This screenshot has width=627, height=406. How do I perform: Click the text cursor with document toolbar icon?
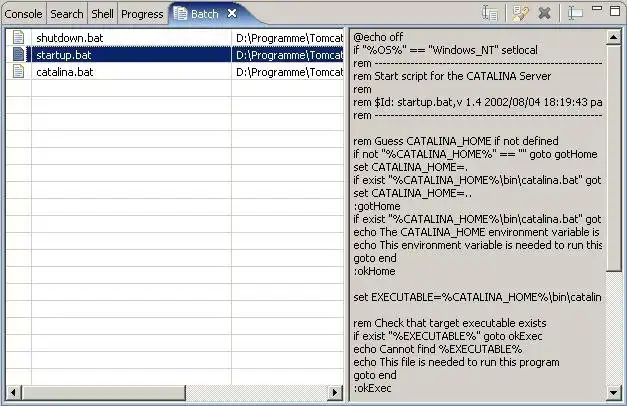[490, 13]
